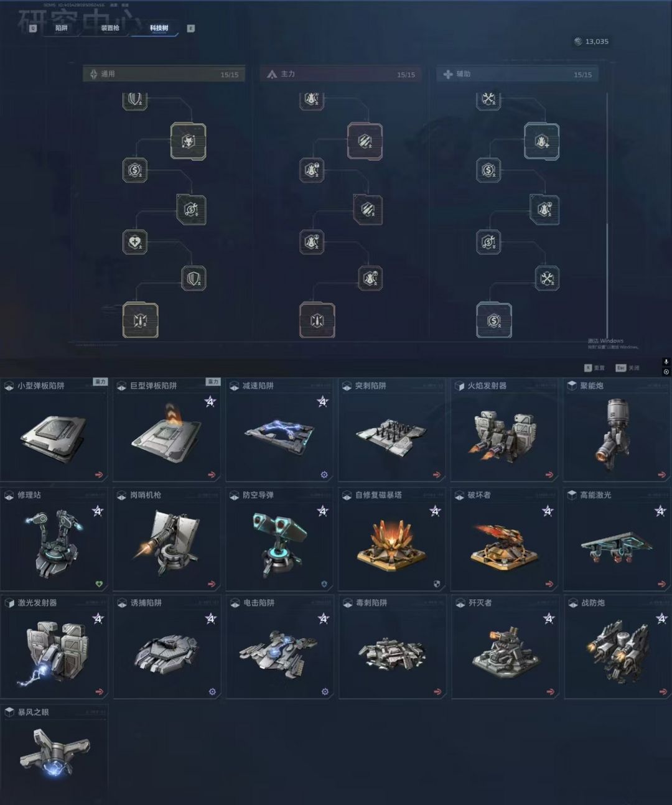Click the 重置 reset button
672x805 pixels.
click(x=595, y=368)
